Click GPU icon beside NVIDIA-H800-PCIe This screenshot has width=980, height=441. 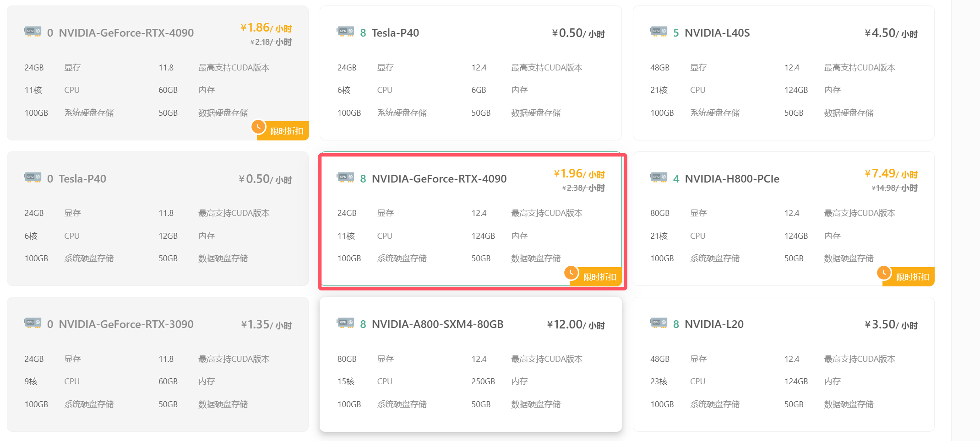point(659,177)
